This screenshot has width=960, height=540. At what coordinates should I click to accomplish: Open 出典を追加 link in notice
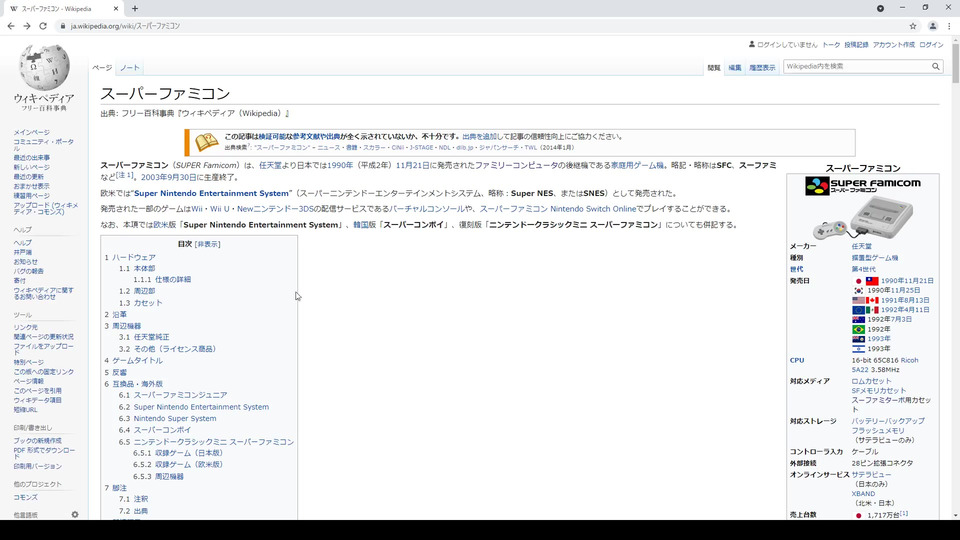[479, 137]
